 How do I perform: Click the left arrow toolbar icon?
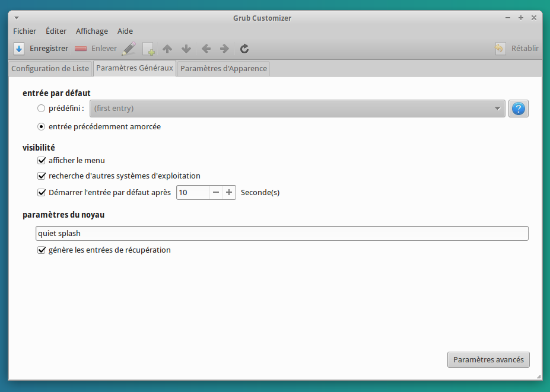coord(206,49)
